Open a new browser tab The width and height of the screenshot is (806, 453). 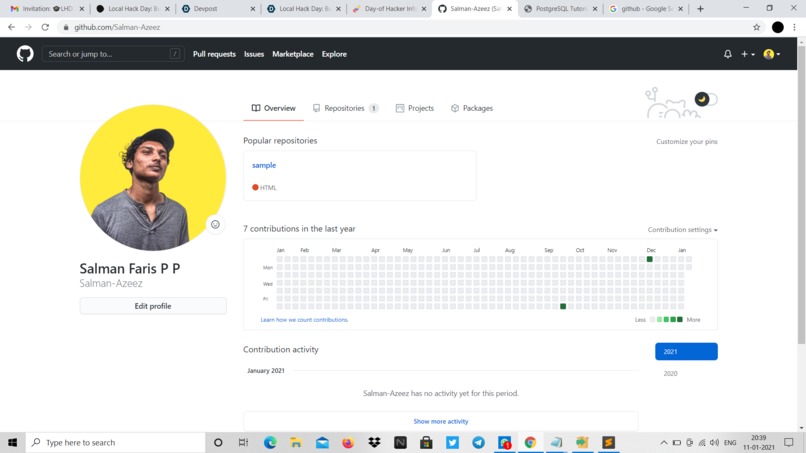click(x=700, y=9)
